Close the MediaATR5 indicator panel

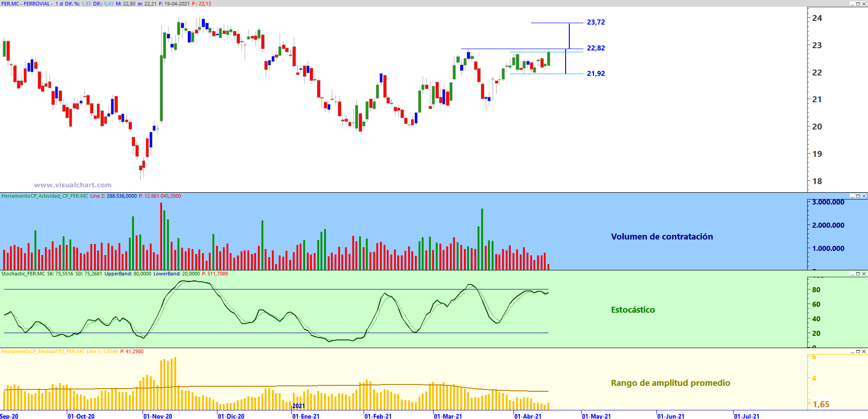pos(864,351)
